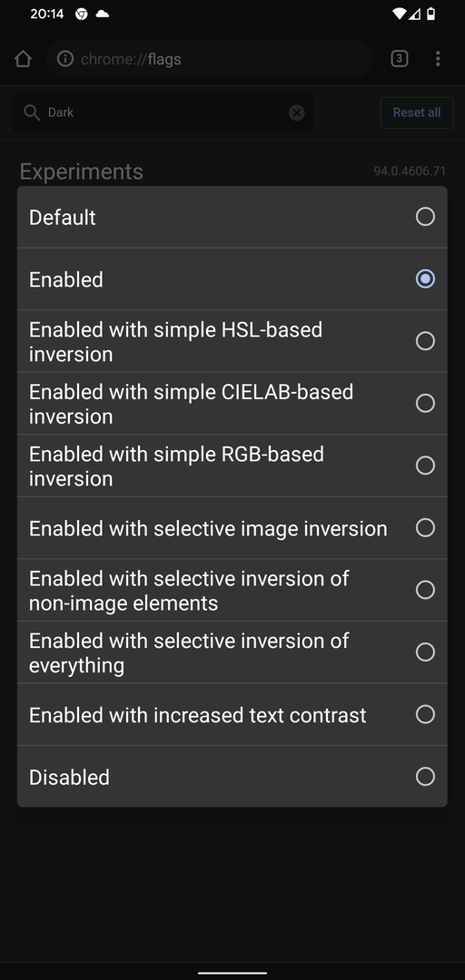465x980 pixels.
Task: Focus the chrome://flags address bar
Action: pos(209,59)
